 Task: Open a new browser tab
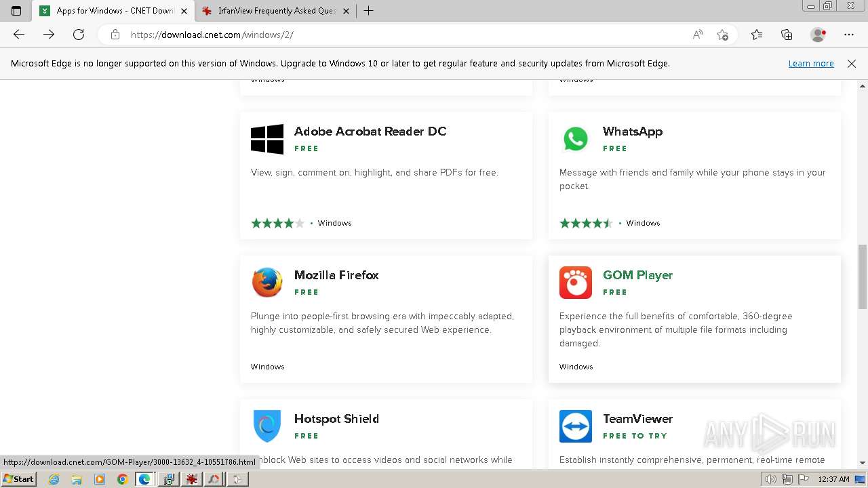(368, 11)
